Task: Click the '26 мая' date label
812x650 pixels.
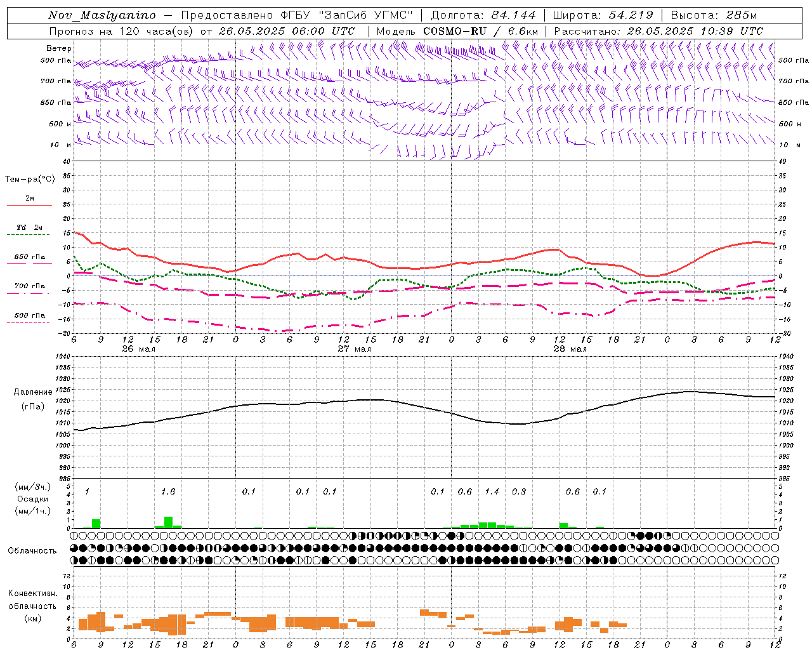Action: click(x=138, y=349)
